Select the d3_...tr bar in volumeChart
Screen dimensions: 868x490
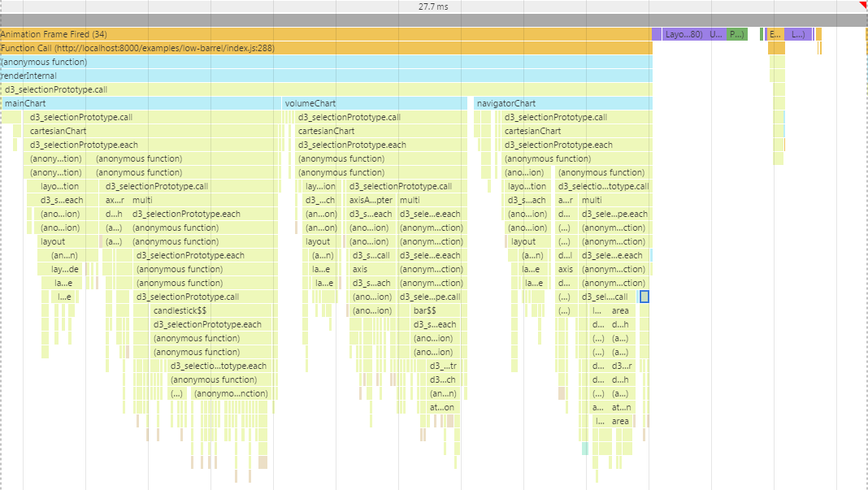tap(443, 366)
